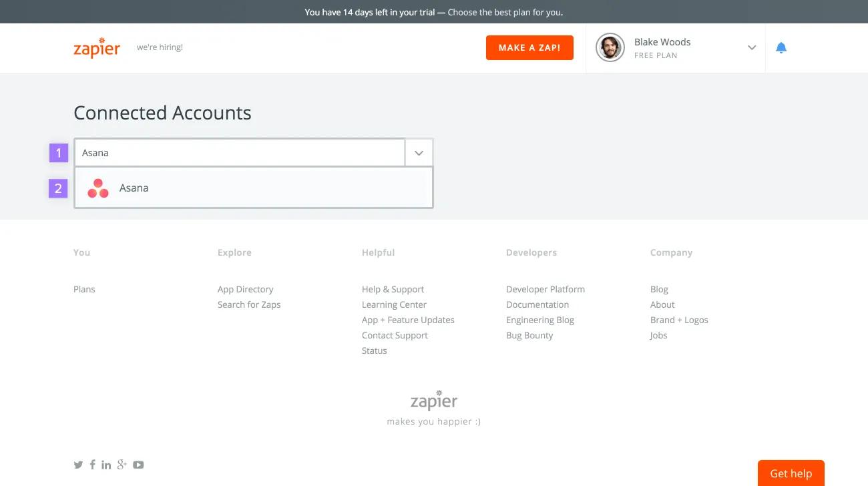The image size is (868, 486).
Task: Click the Facebook icon in the footer
Action: coord(93,464)
